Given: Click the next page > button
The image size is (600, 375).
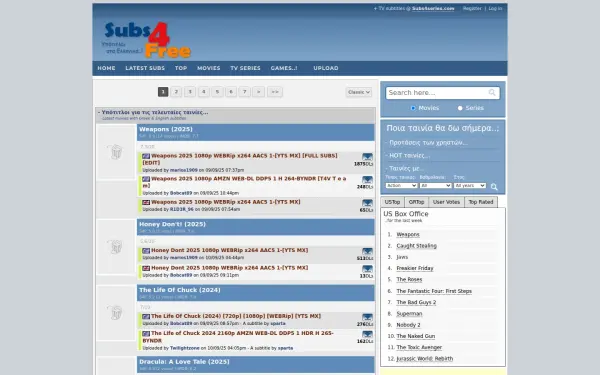Looking at the screenshot, I should (259, 92).
